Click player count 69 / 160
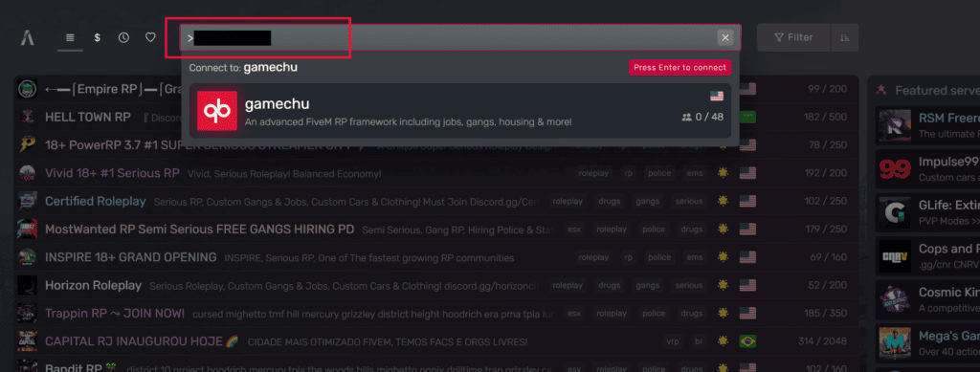The height and width of the screenshot is (372, 980). [x=829, y=257]
